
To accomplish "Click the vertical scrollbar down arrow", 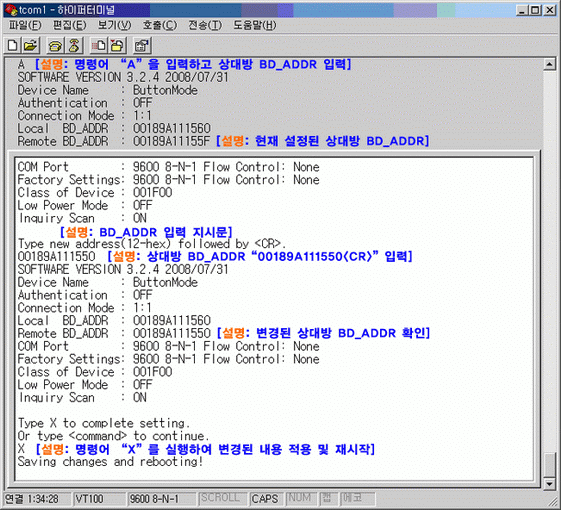I will (549, 484).
